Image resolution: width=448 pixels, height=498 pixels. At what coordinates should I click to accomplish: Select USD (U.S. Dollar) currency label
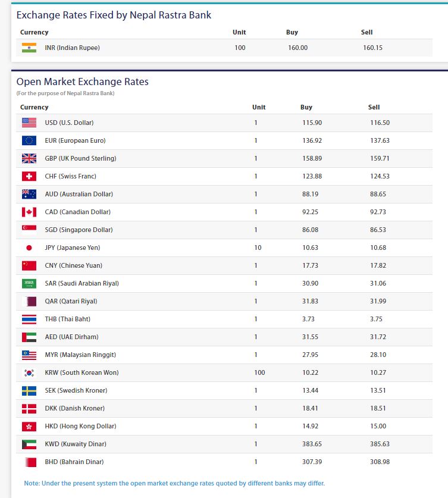(x=69, y=123)
